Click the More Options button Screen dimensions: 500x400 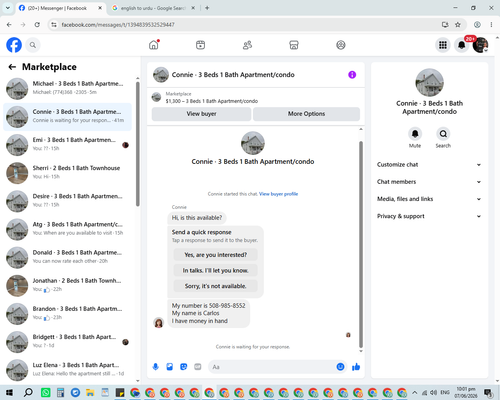[306, 114]
